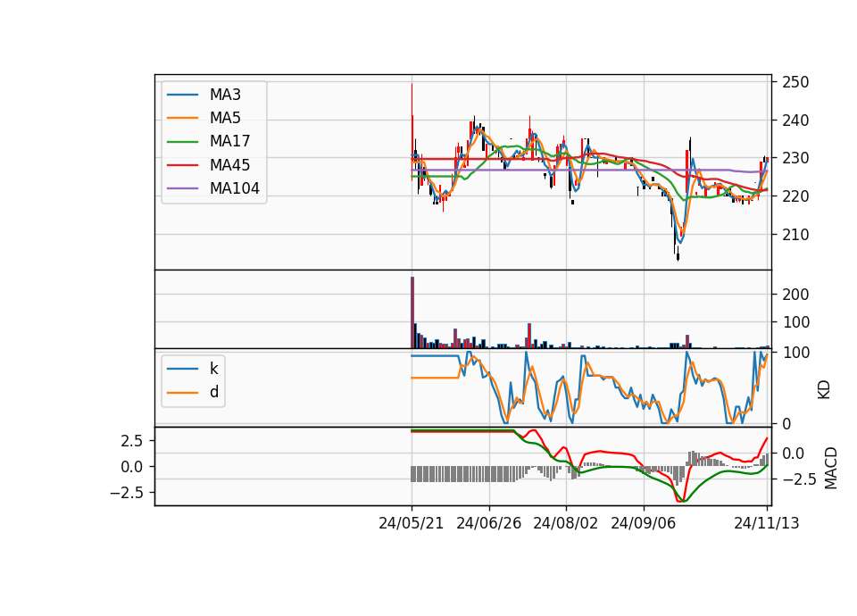
Task: Click the 24/06/26 date label
Action: [488, 524]
